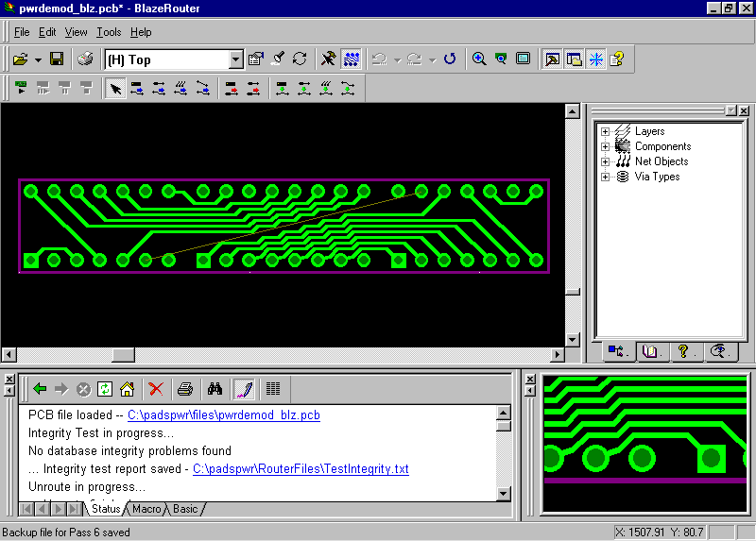Viewport: 756px width, 541px height.
Task: Switch to the Macro tab
Action: click(146, 509)
